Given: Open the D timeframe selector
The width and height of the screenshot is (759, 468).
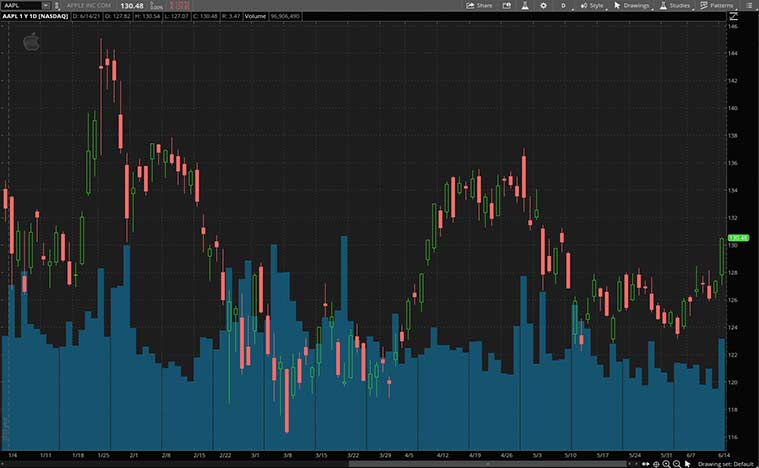Looking at the screenshot, I should coord(563,5).
